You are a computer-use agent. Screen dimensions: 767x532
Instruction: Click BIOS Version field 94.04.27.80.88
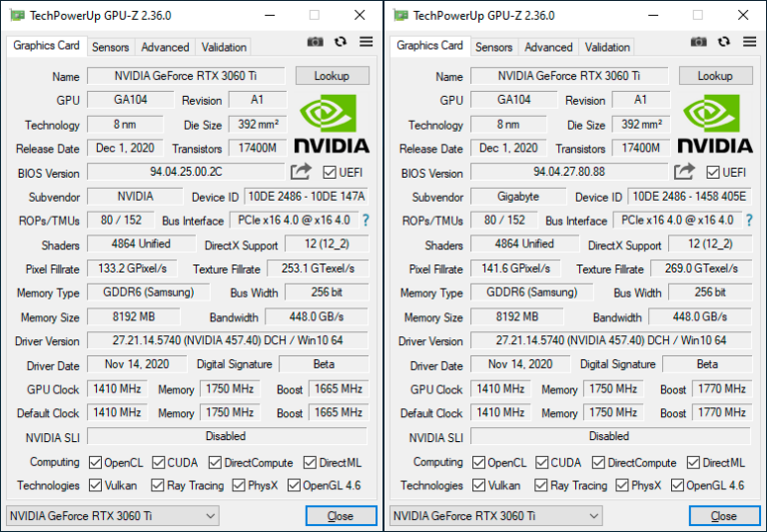pos(569,172)
